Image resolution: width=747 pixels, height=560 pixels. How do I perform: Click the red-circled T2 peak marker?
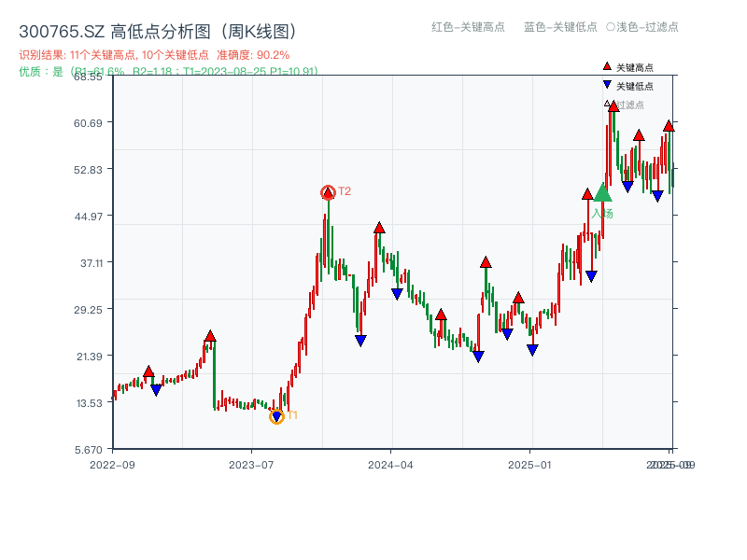coord(327,191)
